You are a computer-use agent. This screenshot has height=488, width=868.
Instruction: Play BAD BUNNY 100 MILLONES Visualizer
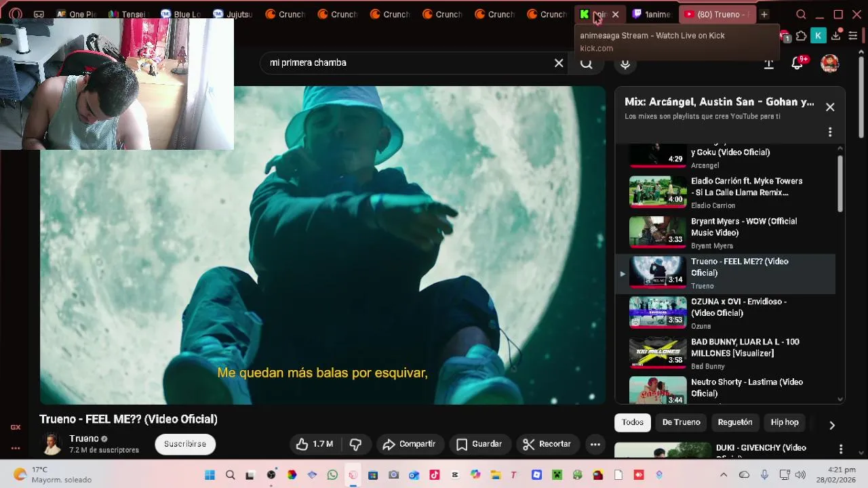[x=725, y=353]
